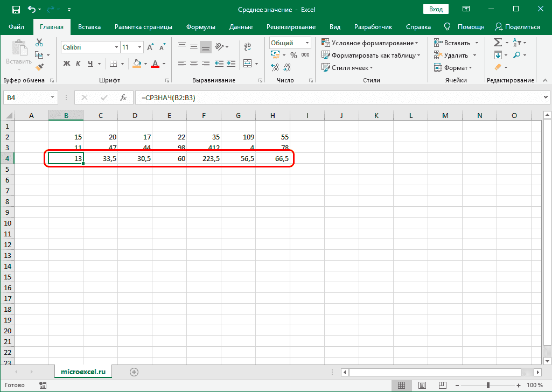Viewport: 552px width, 392px height.
Task: Toggle bold Ж formatting
Action: coord(67,64)
